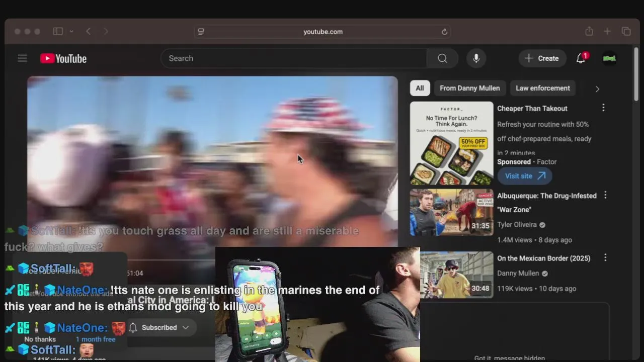Click the youtube.com address bar
644x362 pixels.
(323, 32)
